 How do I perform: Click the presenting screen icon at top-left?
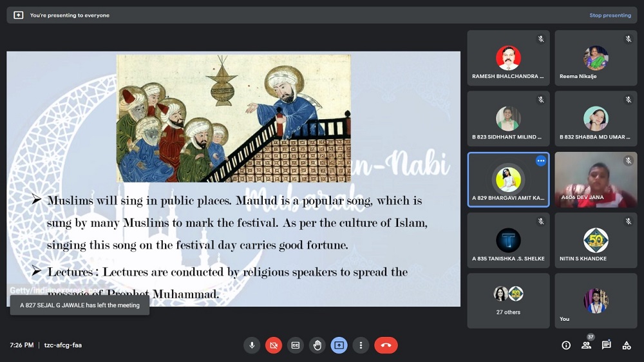point(18,15)
